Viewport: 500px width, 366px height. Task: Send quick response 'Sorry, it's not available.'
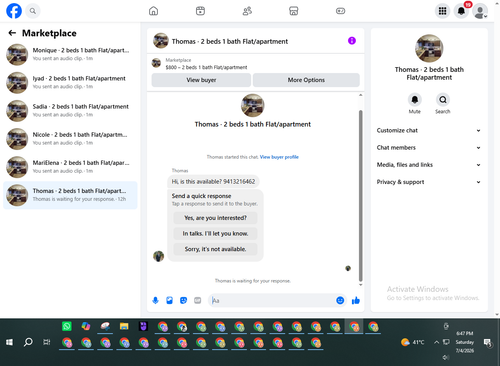pos(215,249)
